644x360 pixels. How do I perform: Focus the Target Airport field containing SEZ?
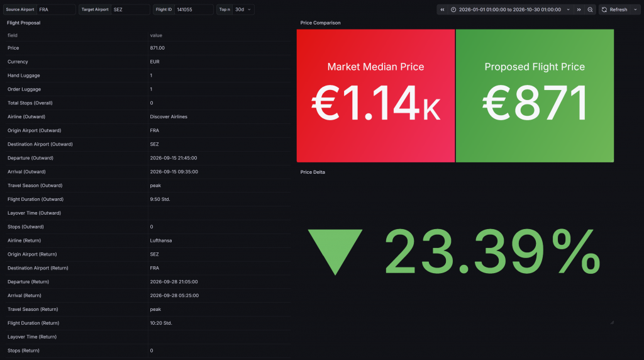130,9
